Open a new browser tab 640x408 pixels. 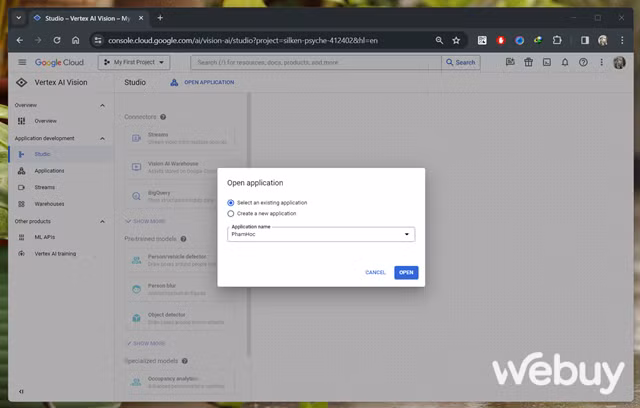(160, 18)
